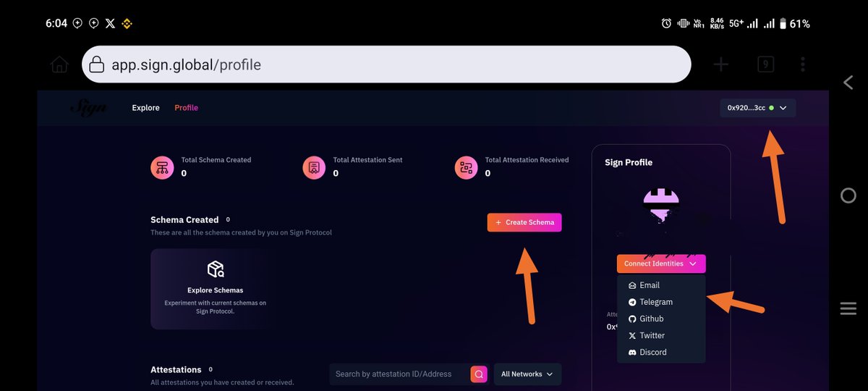Click the Connect Identities dropdown button

click(661, 264)
